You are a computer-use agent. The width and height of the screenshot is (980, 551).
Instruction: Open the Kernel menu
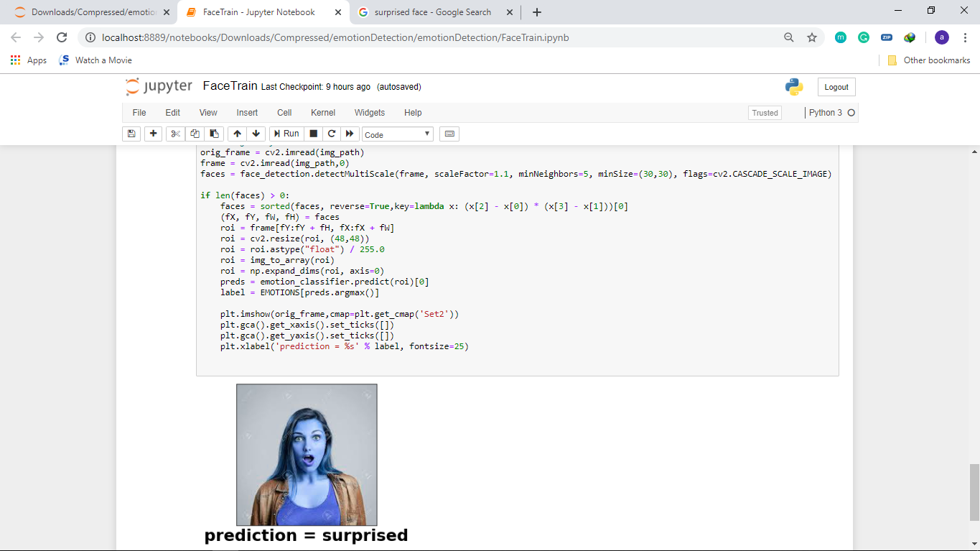coord(323,113)
